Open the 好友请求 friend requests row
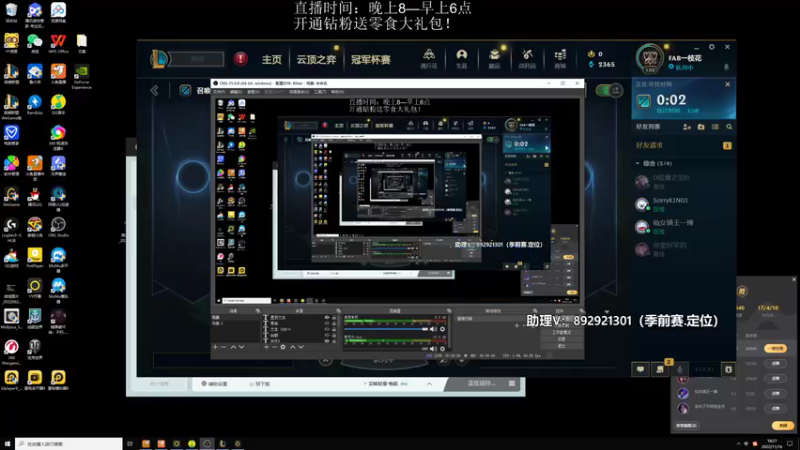Screen dimensions: 800x450 coord(683,145)
